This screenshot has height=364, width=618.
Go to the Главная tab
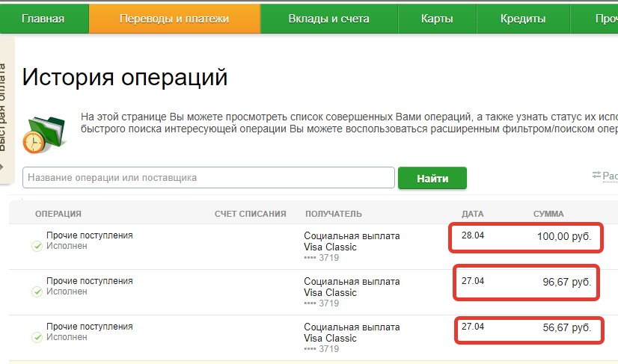[43, 19]
